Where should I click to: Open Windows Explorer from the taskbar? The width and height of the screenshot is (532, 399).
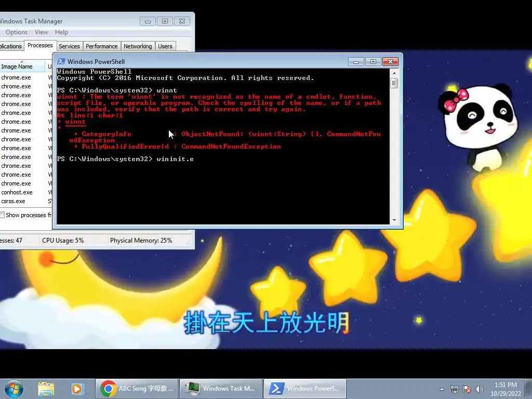pos(46,389)
